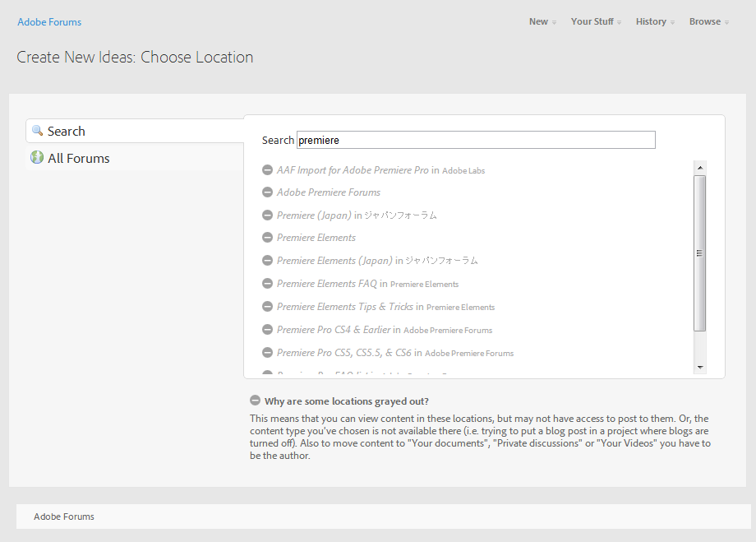Screen dimensions: 756x542
Task: Click the minus icon beside Premiere Elements Tips & Tricks
Action: pyautogui.click(x=267, y=307)
